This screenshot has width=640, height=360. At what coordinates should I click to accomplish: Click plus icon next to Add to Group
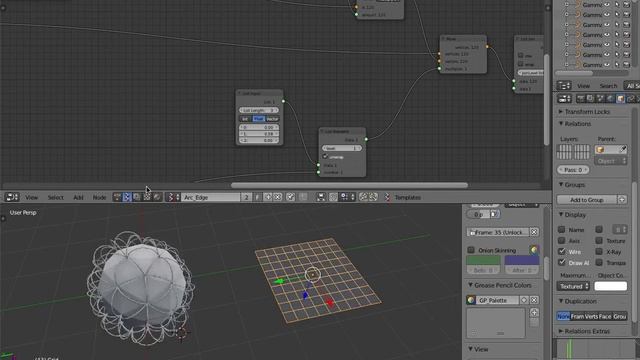coord(622,200)
